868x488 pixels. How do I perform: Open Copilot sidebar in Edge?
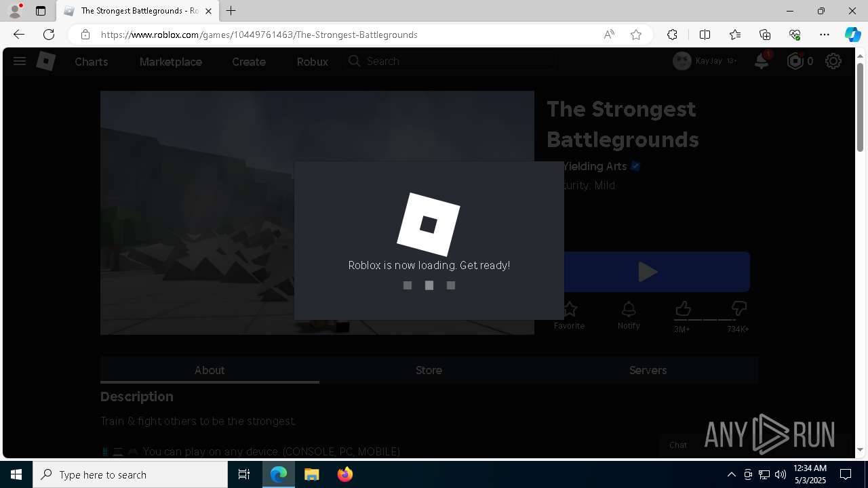(852, 35)
